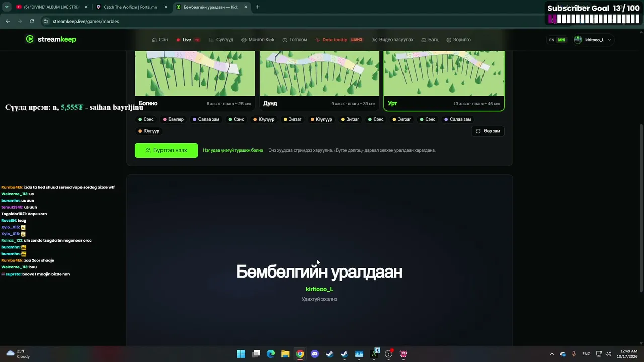The height and width of the screenshot is (362, 644).
Task: Select the Богино track card
Action: click(x=195, y=80)
